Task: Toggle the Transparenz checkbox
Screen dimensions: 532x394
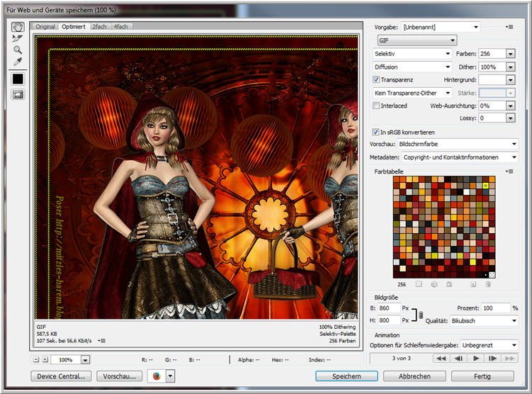Action: [x=376, y=79]
